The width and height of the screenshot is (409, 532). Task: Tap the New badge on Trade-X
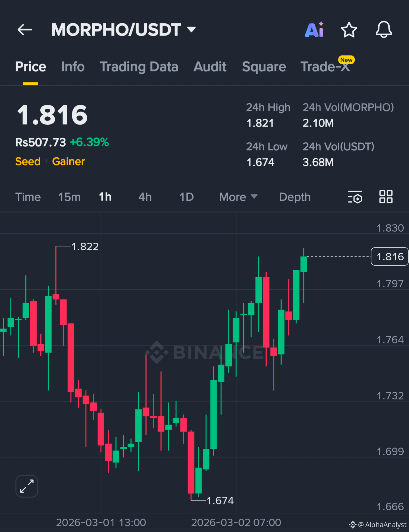coord(346,60)
